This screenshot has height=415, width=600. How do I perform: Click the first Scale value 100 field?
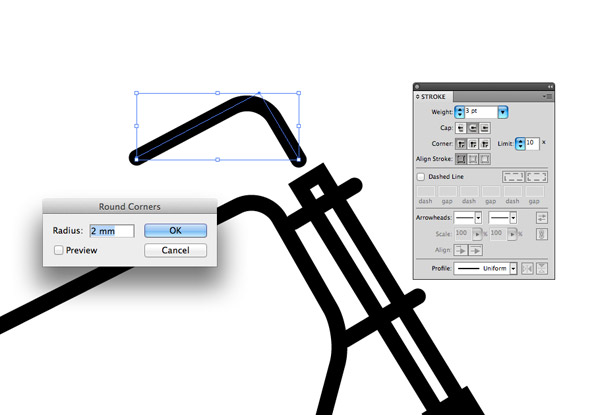[463, 234]
